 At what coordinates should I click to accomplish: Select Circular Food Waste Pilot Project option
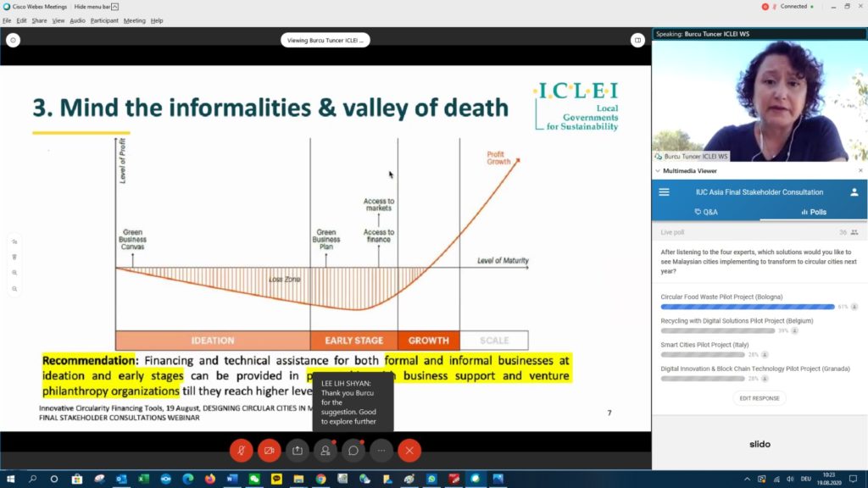point(721,297)
